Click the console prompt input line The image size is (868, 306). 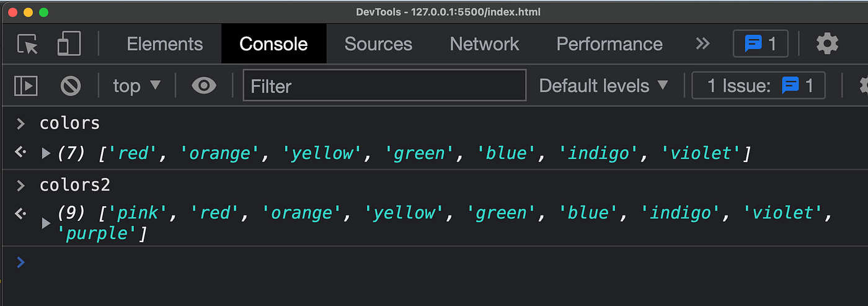coord(434,263)
